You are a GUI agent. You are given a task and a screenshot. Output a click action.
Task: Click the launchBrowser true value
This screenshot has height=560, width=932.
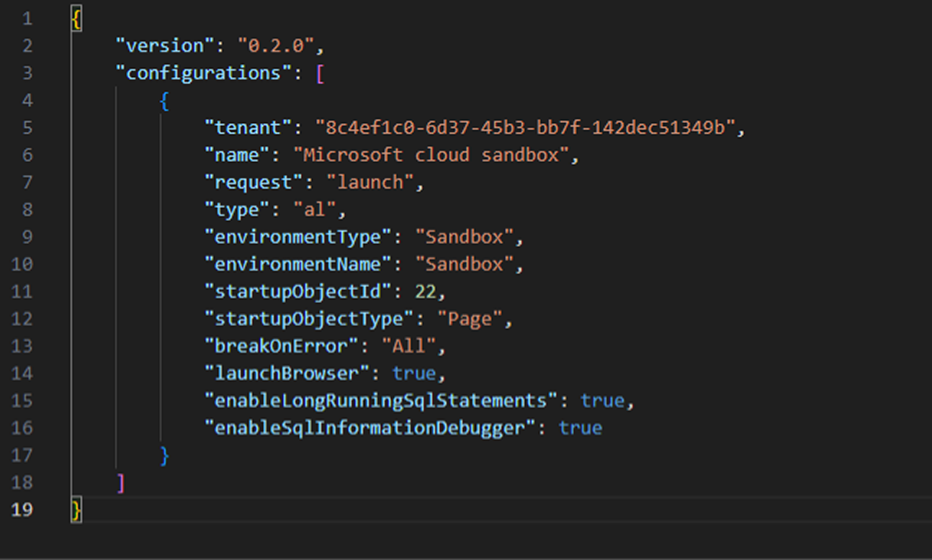coord(414,374)
